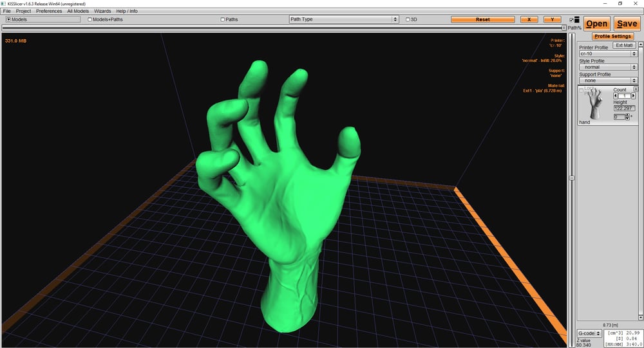Remove hand model with its X icon
The height and width of the screenshot is (348, 644).
click(x=636, y=89)
